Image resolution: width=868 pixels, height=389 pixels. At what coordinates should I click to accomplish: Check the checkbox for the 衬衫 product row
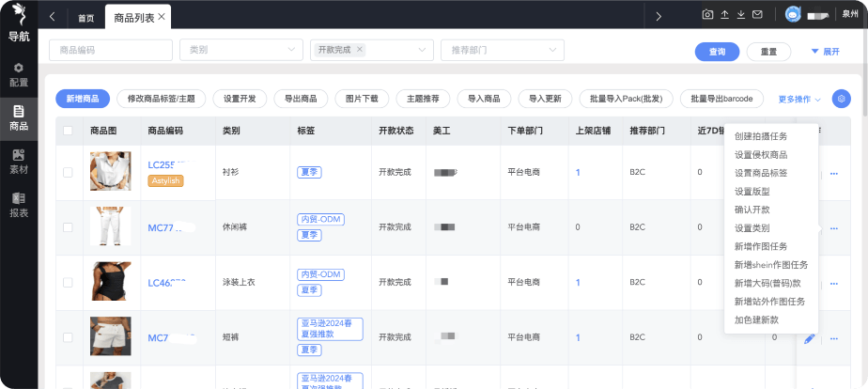(67, 172)
